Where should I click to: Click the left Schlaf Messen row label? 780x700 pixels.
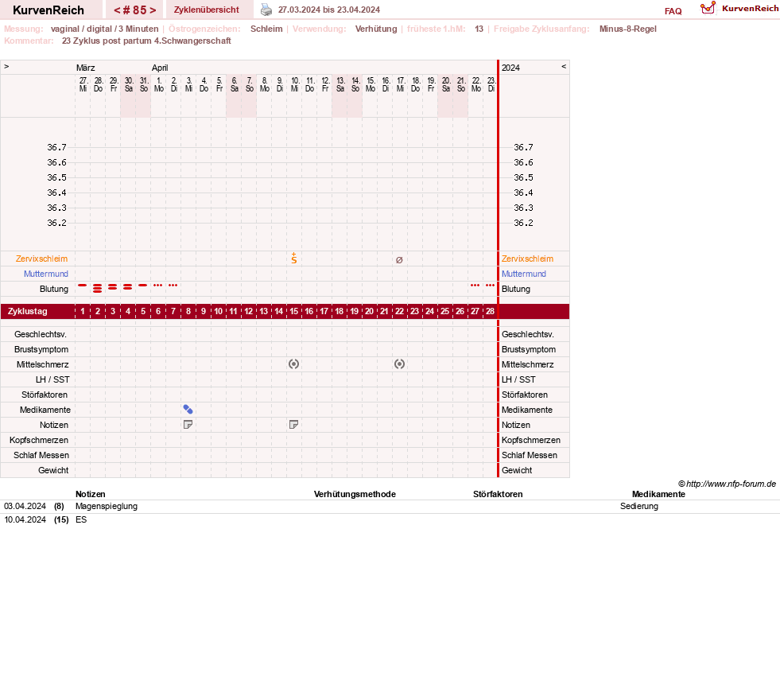coord(41,455)
